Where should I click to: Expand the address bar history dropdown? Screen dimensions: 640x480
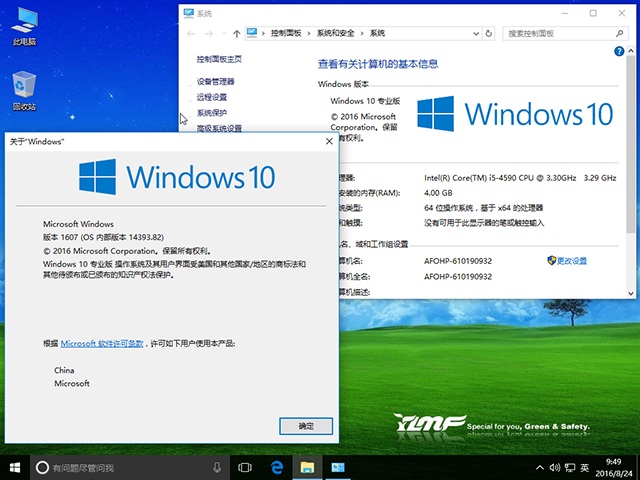tap(476, 33)
